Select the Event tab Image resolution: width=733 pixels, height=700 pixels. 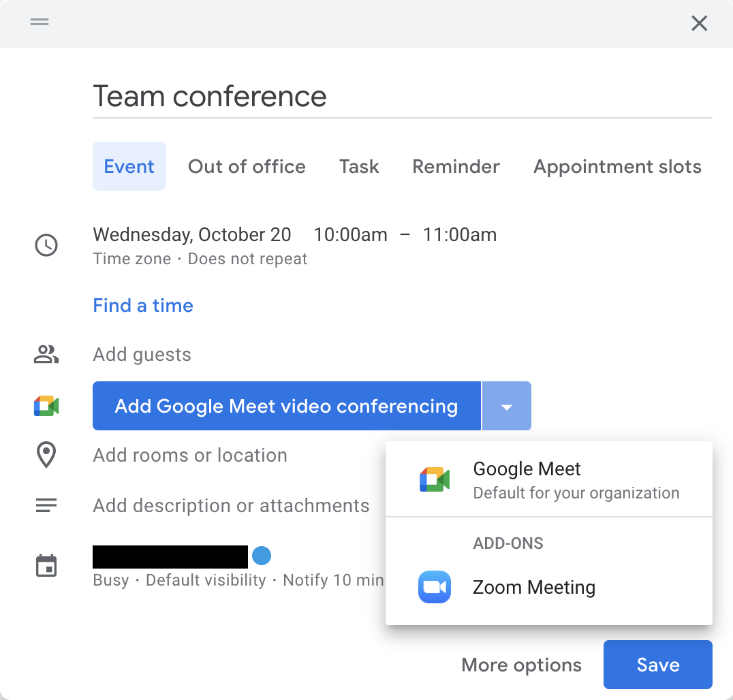129,166
